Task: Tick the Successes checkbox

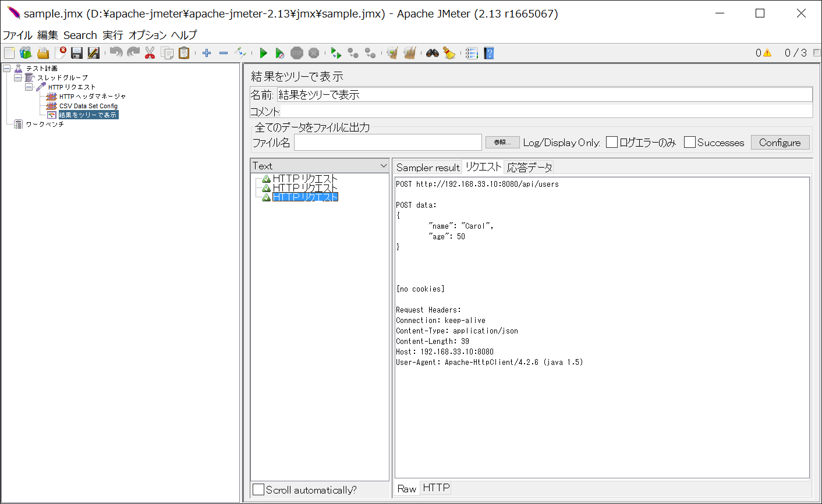Action: pyautogui.click(x=690, y=143)
